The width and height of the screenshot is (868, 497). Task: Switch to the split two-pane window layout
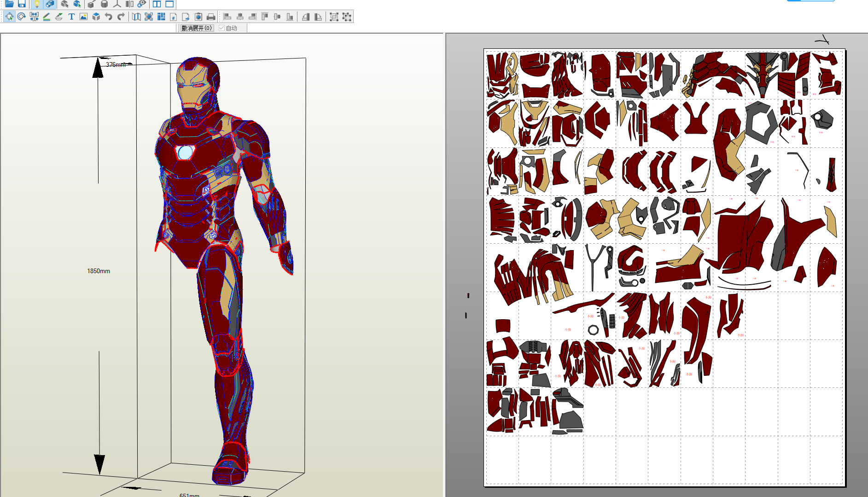pyautogui.click(x=157, y=4)
